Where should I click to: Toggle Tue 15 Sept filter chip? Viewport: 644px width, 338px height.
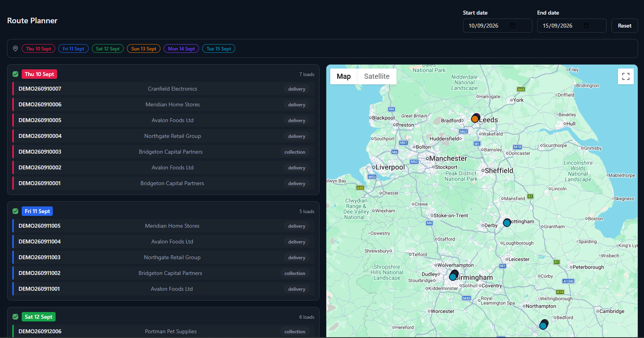[219, 48]
